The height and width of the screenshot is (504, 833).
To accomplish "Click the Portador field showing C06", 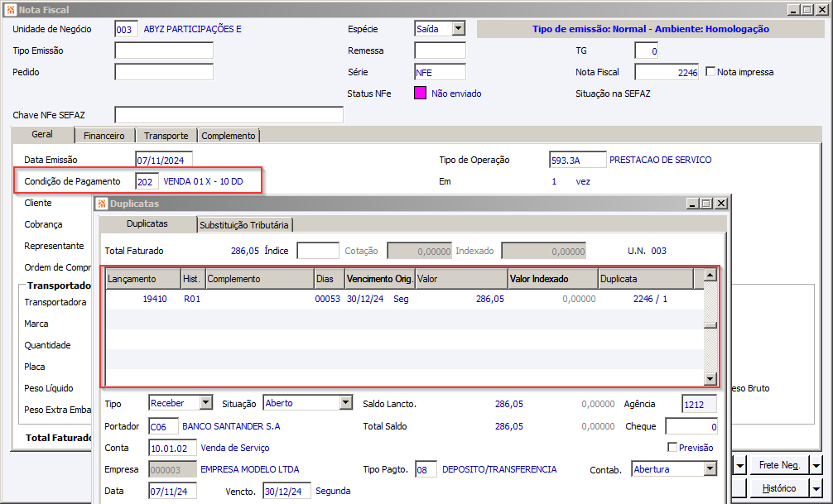I will (x=164, y=426).
